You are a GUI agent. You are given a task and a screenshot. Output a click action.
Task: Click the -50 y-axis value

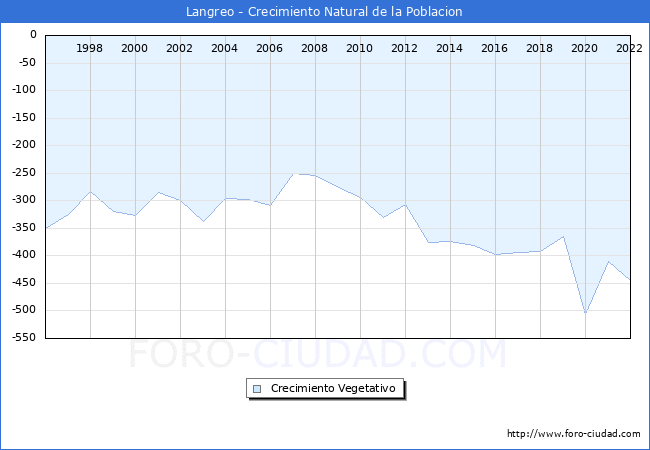[x=27, y=63]
